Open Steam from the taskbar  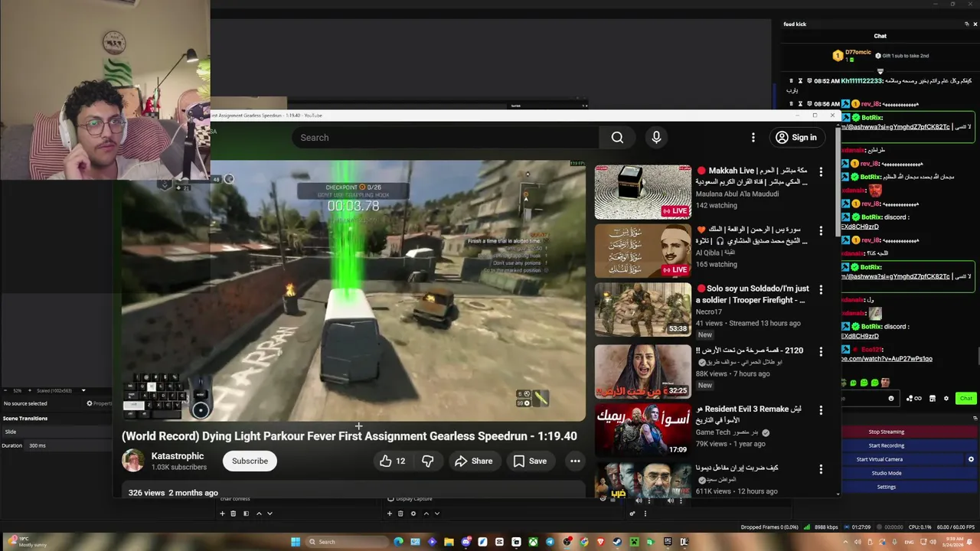click(617, 542)
